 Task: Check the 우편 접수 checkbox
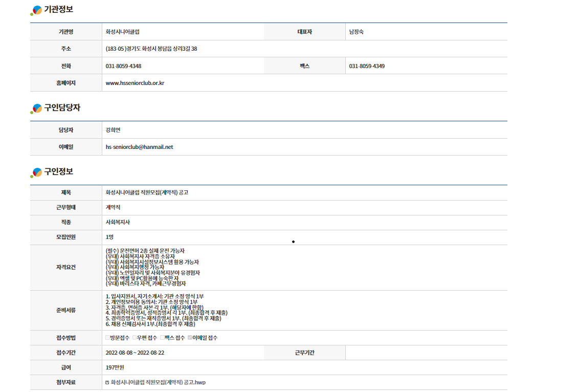pos(135,338)
